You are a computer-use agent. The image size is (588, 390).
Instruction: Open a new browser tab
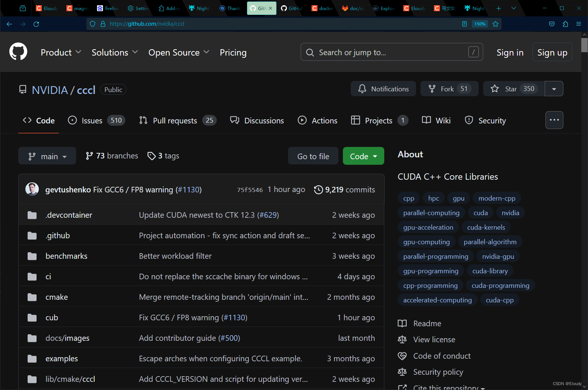(498, 8)
